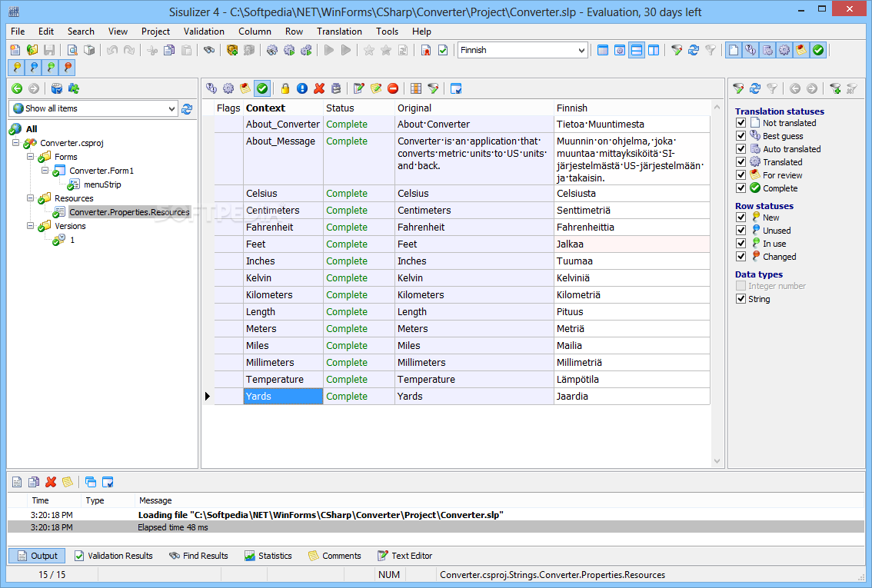Open the Translation menu
The image size is (872, 588).
[x=339, y=32]
